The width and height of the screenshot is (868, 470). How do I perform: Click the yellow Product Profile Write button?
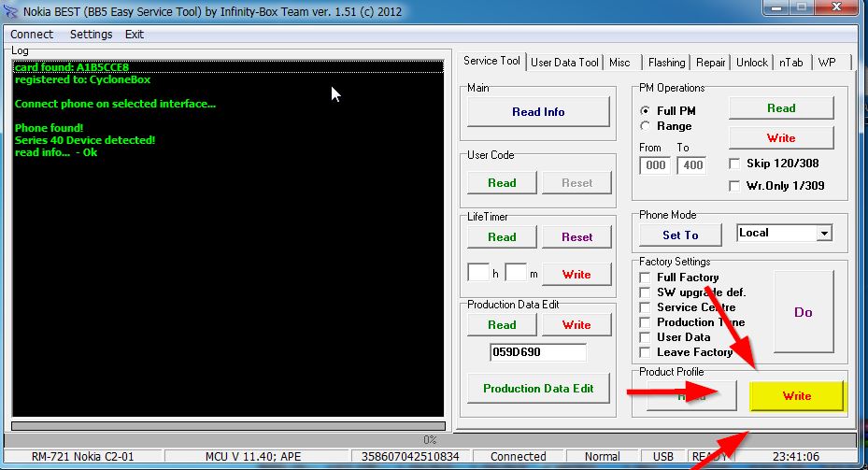tap(797, 396)
